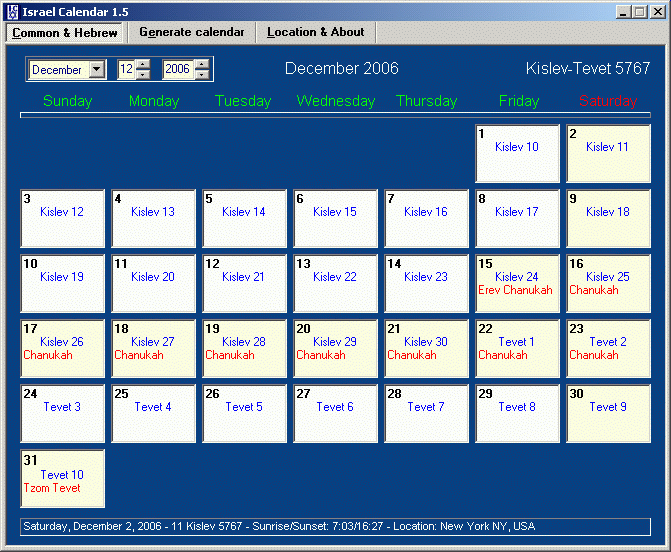Select day 13 cell Kislev 22

click(336, 284)
